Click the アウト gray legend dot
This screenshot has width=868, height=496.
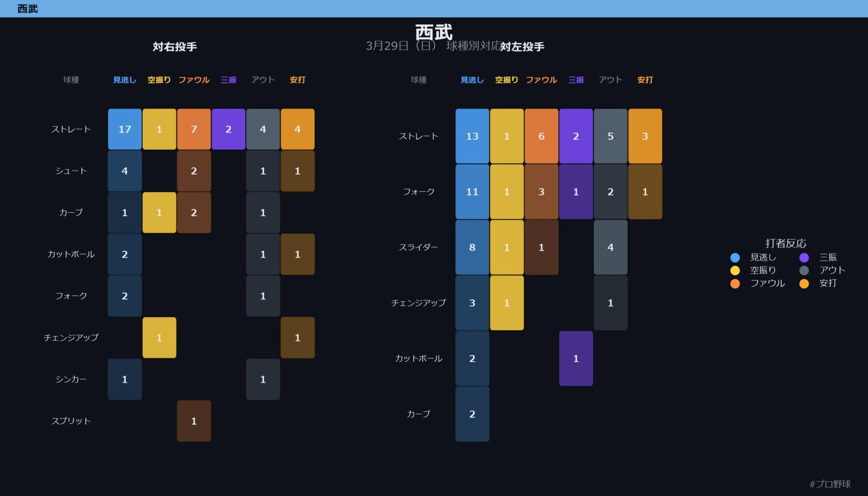tap(804, 270)
